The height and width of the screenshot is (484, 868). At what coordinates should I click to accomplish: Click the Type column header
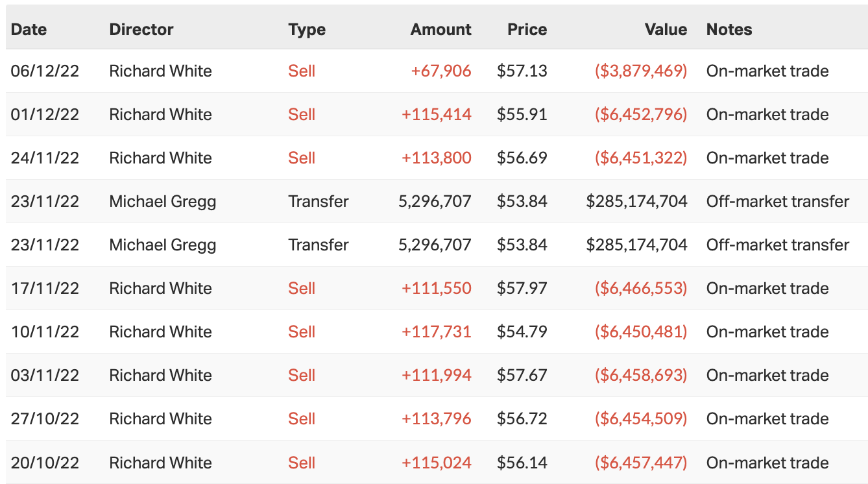pos(307,29)
